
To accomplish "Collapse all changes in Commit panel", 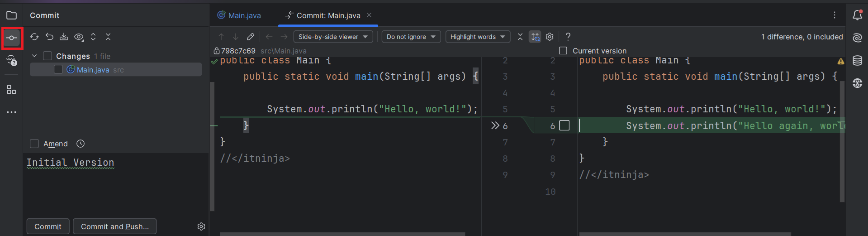I will point(108,37).
